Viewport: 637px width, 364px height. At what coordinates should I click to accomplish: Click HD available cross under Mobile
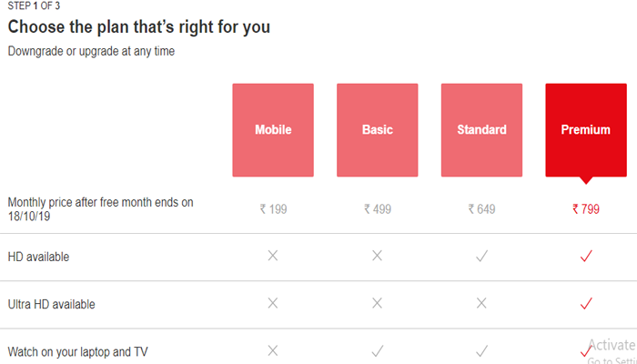point(273,257)
